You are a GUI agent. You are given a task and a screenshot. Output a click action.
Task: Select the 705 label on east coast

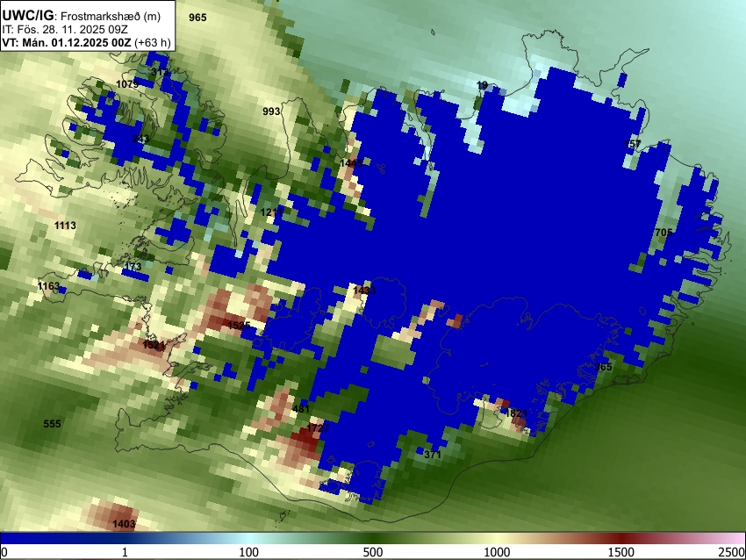pyautogui.click(x=664, y=233)
